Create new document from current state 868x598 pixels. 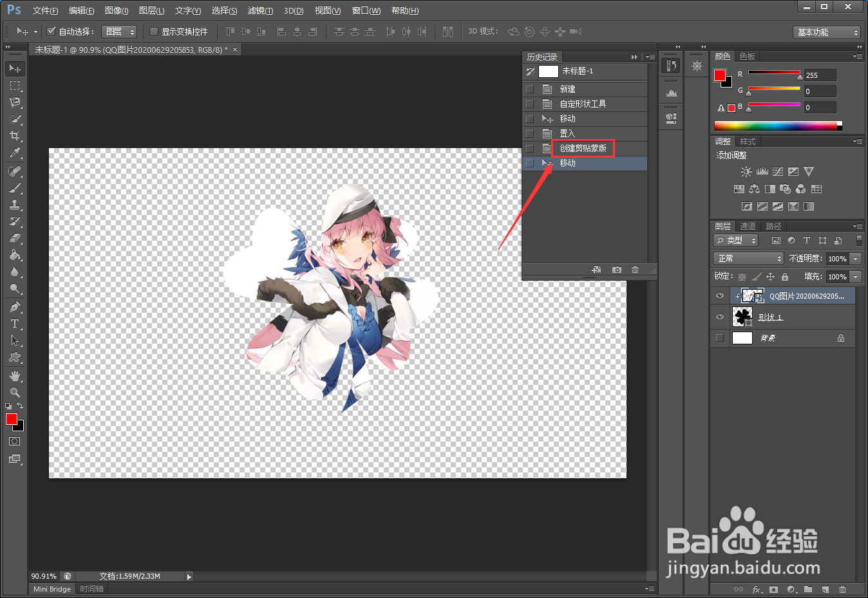(597, 270)
